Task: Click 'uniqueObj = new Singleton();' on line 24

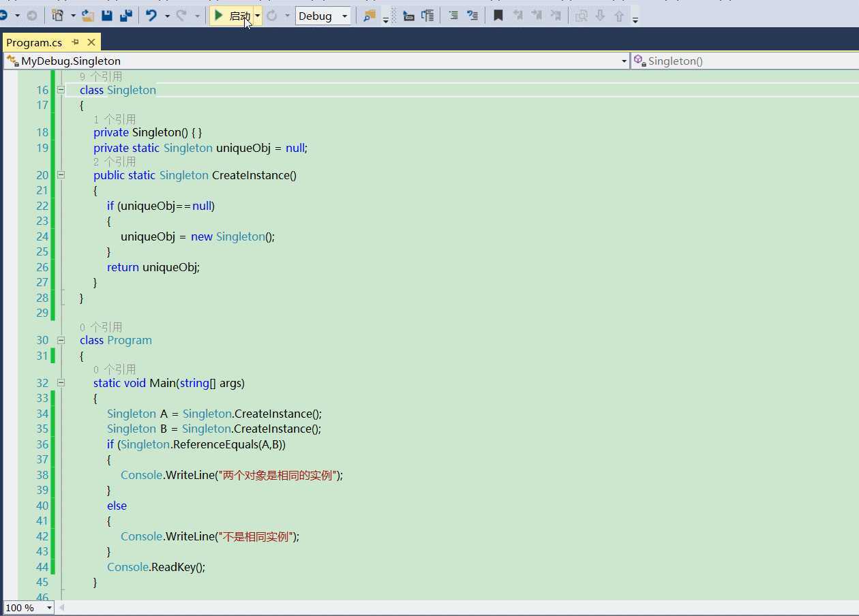Action: (x=198, y=236)
